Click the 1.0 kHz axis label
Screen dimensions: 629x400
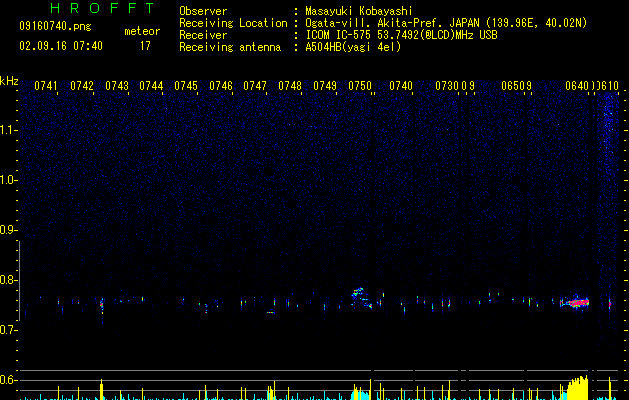(9, 180)
